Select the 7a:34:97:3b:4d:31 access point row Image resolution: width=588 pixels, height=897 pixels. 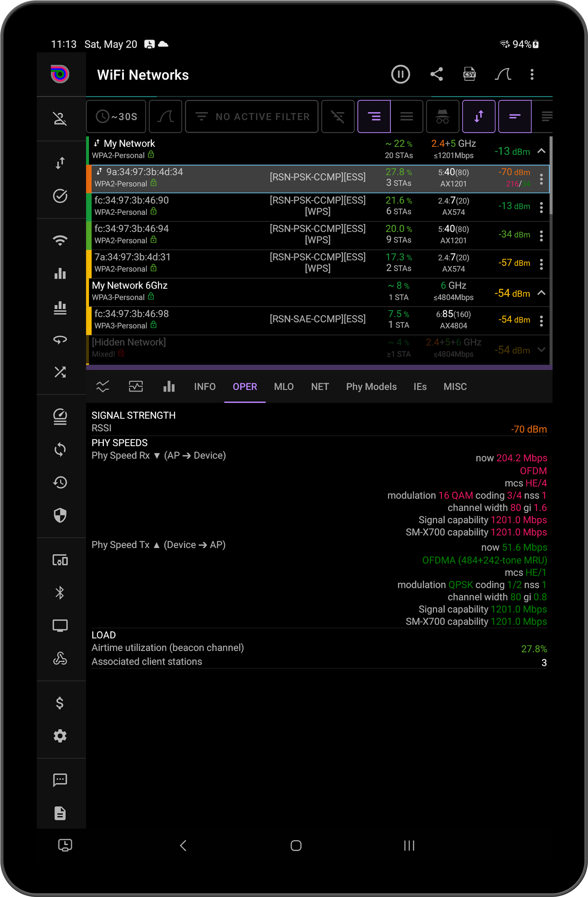318,264
